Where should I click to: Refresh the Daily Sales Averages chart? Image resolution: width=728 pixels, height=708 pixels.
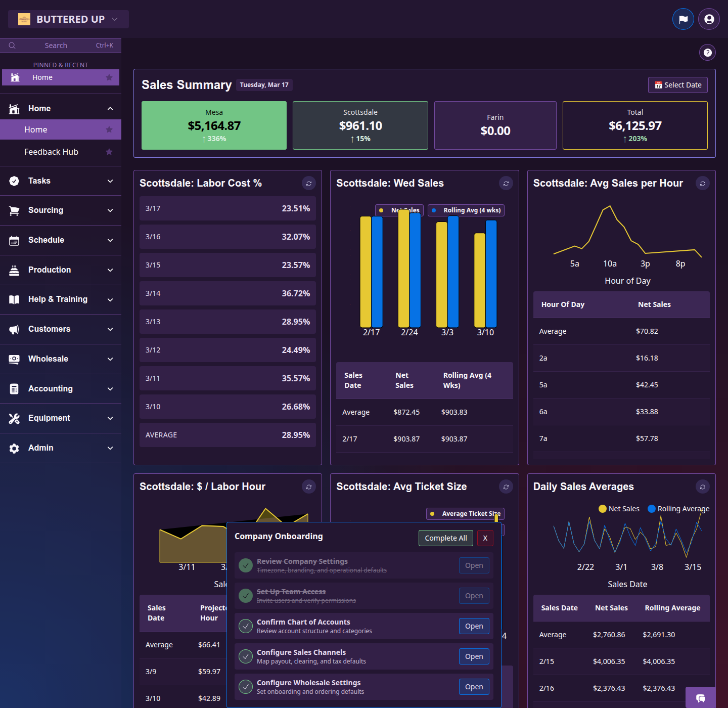pyautogui.click(x=702, y=486)
